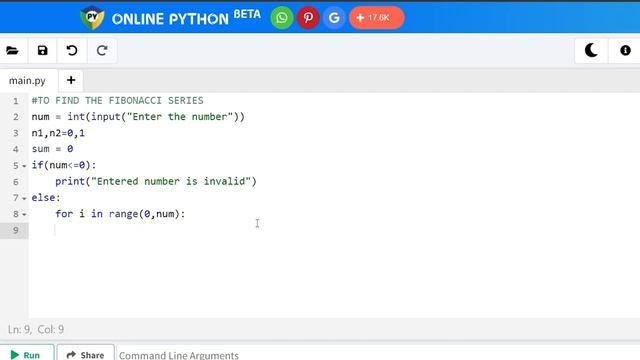This screenshot has height=360, width=640.
Task: Click the ONLINE PYTHON title text
Action: 170,19
